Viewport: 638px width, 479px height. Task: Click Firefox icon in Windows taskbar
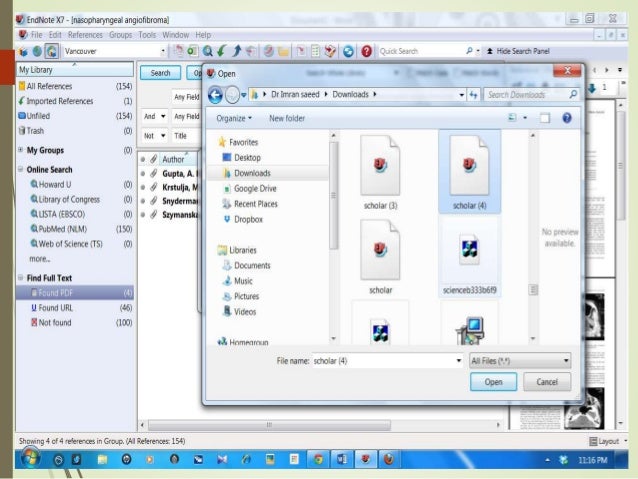tap(389, 459)
